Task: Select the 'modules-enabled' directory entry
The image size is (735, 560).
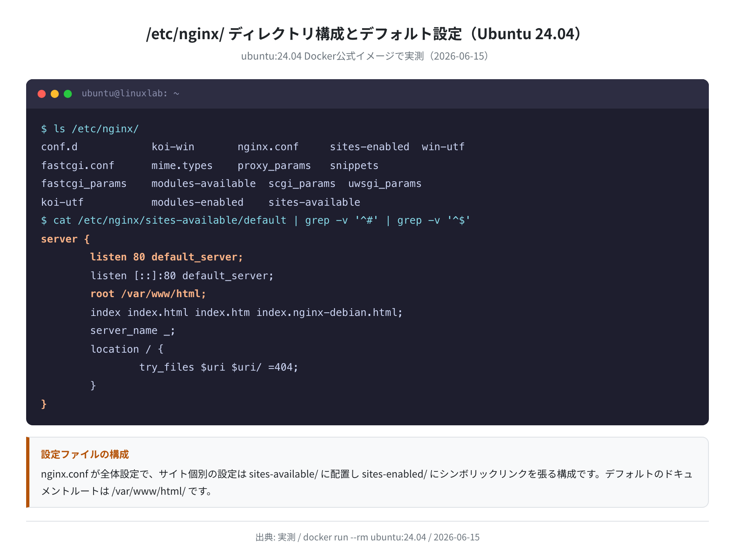Action: [x=197, y=202]
